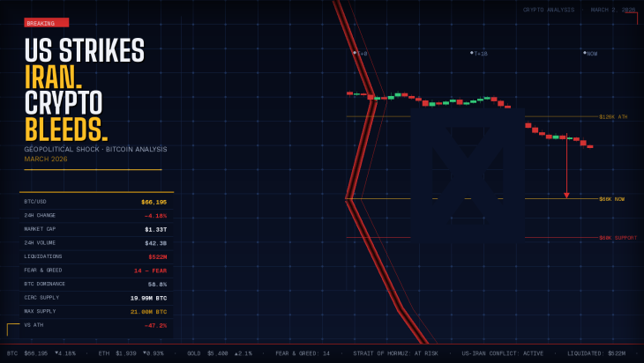Click the $60K SUPPORT level label
The width and height of the screenshot is (644, 363).
click(618, 237)
